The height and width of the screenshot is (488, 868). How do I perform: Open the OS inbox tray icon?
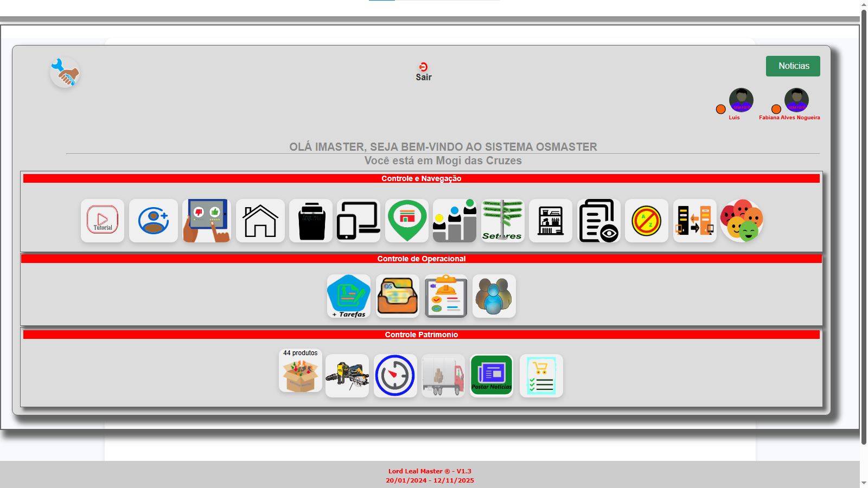pos(398,296)
